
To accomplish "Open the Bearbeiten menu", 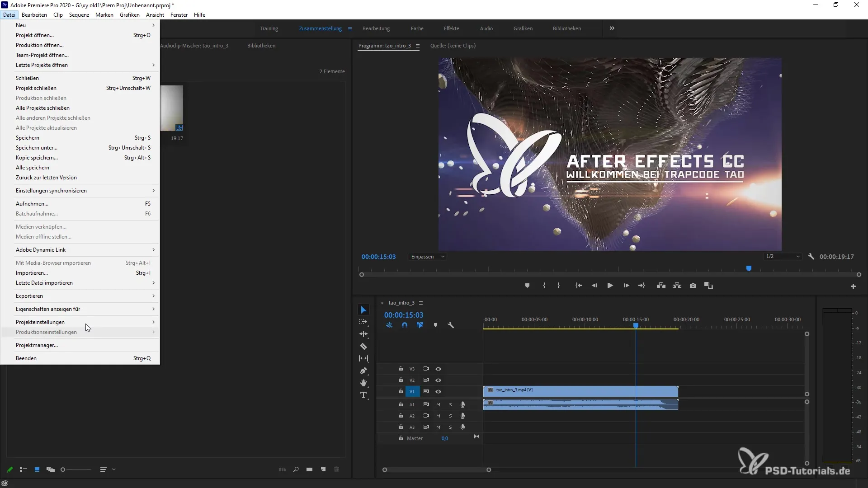I will [x=34, y=15].
